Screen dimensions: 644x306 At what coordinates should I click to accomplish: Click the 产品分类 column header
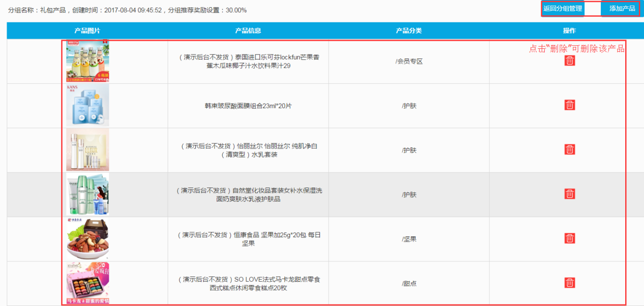tap(409, 30)
